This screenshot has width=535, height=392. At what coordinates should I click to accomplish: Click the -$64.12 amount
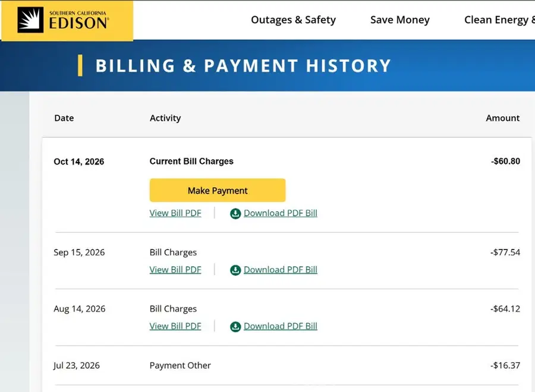click(x=505, y=309)
